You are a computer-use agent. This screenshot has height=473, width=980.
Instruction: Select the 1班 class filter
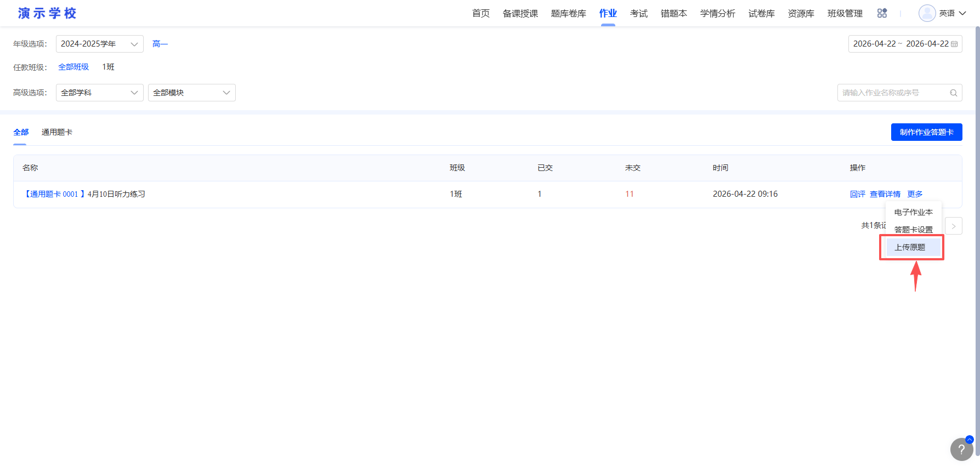point(109,67)
